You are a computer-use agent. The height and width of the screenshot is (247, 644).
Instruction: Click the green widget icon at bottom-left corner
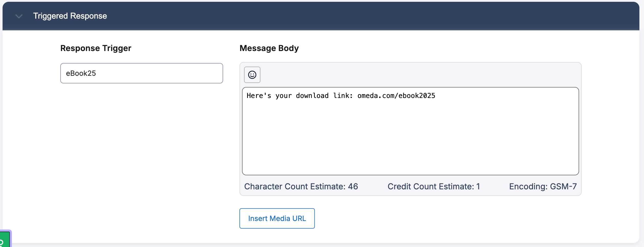click(x=5, y=240)
